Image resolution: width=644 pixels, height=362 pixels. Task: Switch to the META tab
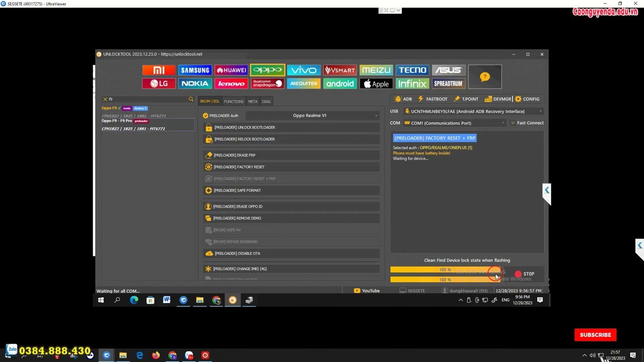253,102
